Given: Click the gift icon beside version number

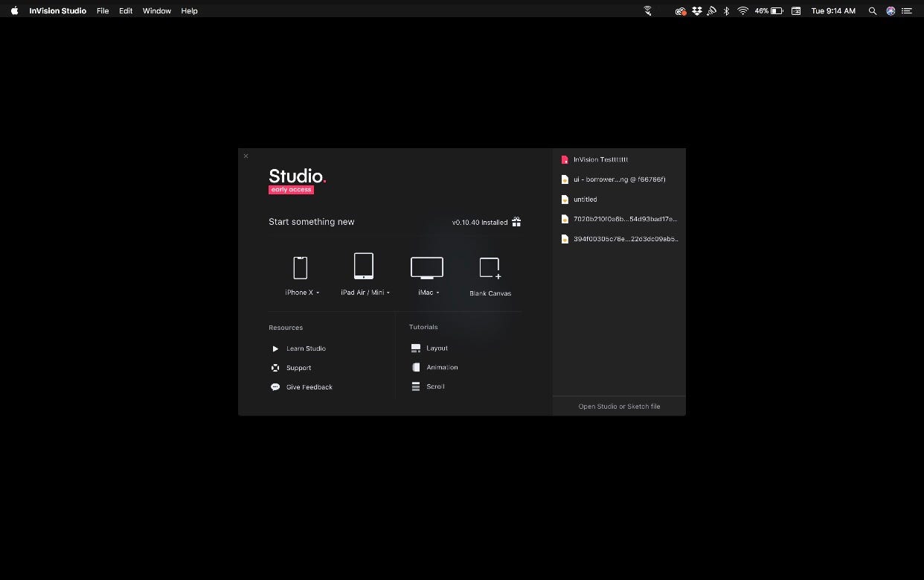Looking at the screenshot, I should point(516,222).
